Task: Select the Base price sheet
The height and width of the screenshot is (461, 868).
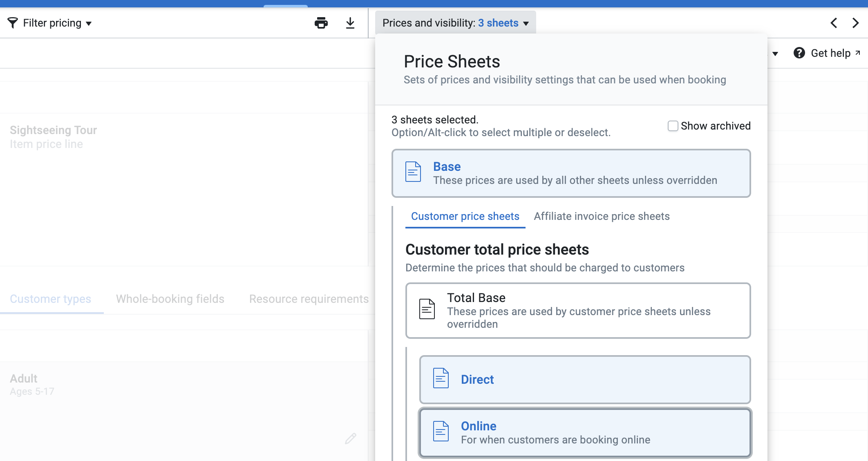Action: 571,173
